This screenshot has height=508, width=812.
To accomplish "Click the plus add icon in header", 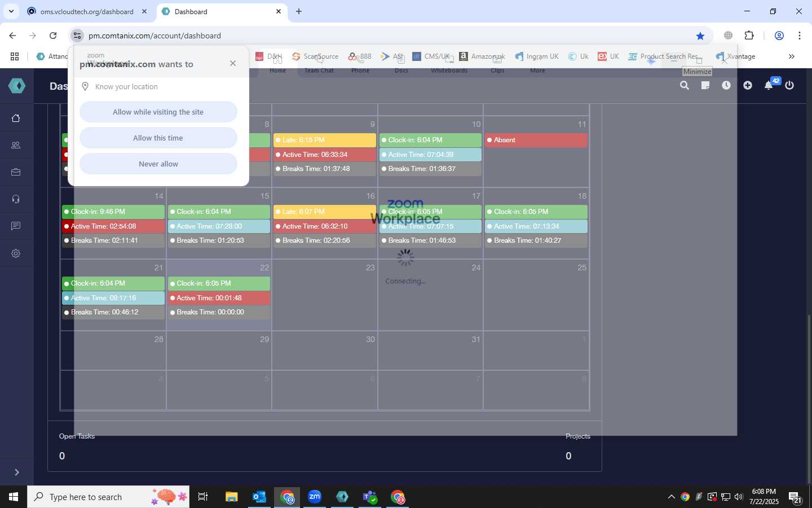I will point(748,85).
